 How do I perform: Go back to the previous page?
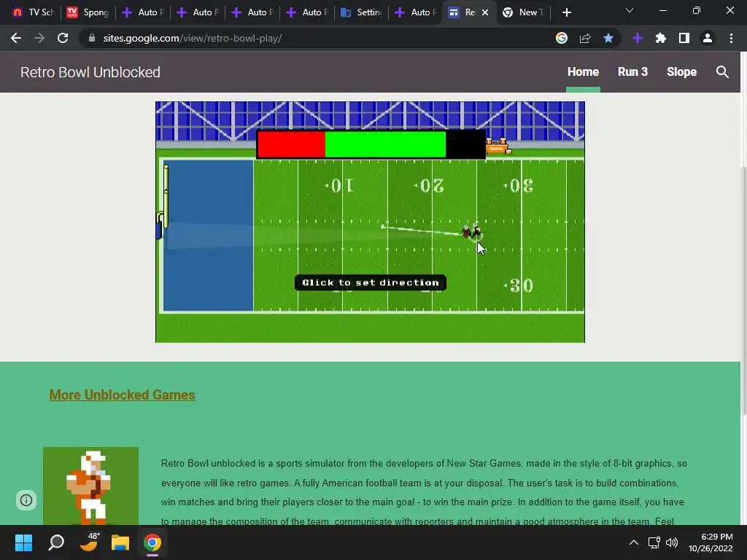(16, 38)
